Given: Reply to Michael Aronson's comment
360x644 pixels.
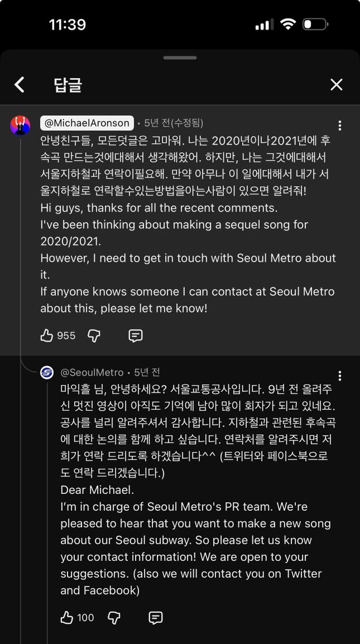Looking at the screenshot, I should [136, 336].
